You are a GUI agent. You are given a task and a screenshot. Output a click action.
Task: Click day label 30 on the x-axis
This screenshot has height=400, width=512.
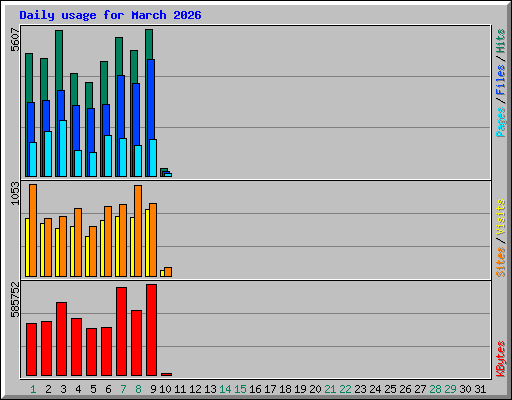click(x=465, y=389)
